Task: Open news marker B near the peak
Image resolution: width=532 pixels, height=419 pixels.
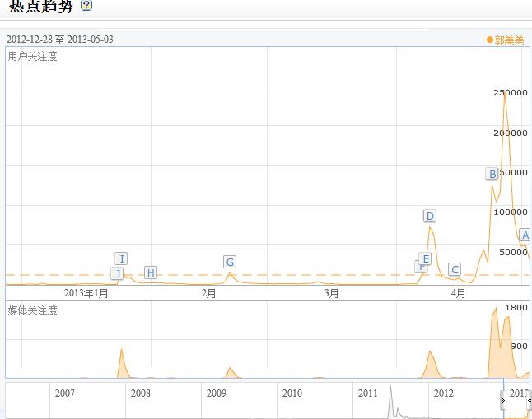Action: coord(492,174)
